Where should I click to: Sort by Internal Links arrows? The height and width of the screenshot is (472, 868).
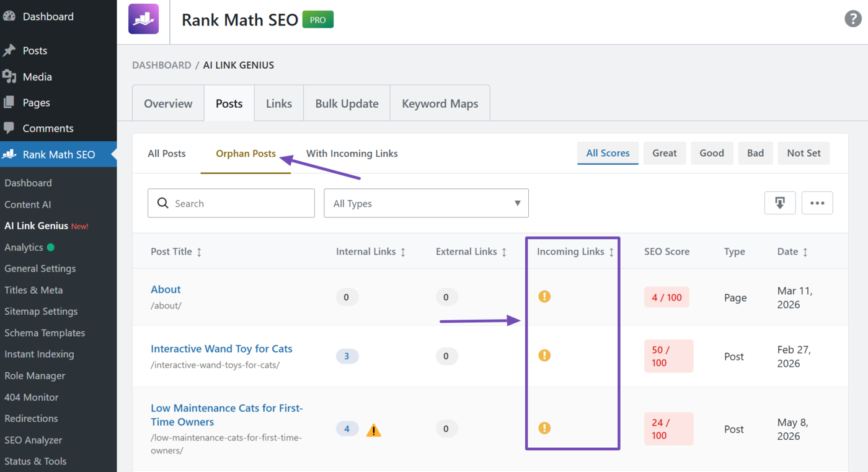click(403, 252)
